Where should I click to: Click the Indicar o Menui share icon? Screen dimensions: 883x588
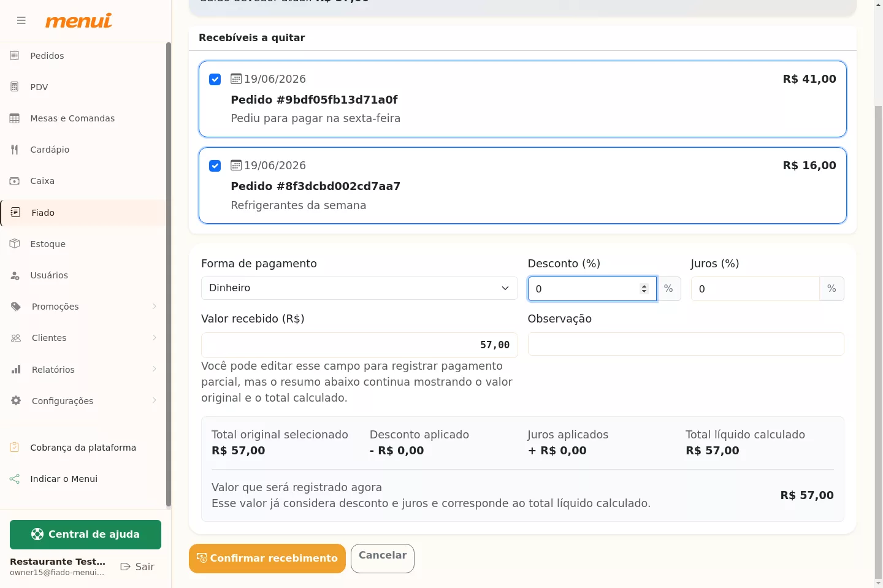click(x=15, y=479)
